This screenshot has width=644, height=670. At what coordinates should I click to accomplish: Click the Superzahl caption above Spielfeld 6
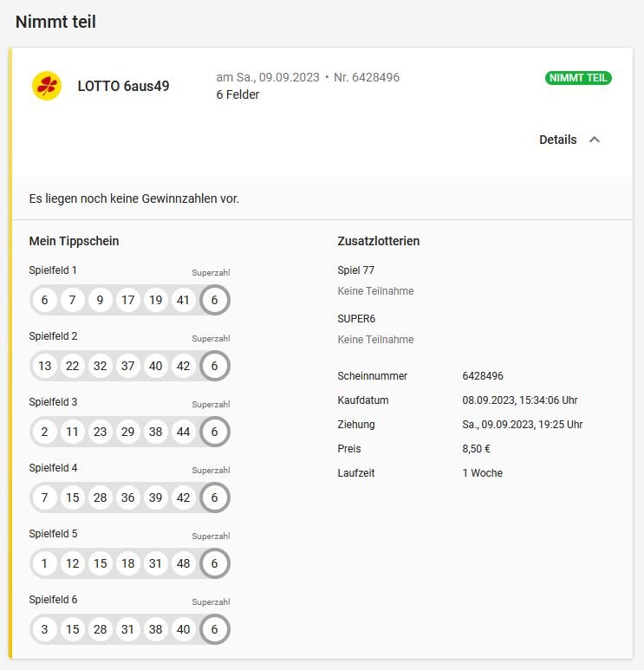point(211,602)
